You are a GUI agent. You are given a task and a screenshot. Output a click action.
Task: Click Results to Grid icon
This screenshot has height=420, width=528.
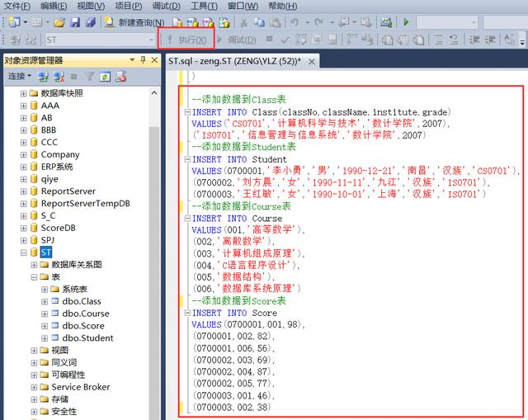pos(403,40)
